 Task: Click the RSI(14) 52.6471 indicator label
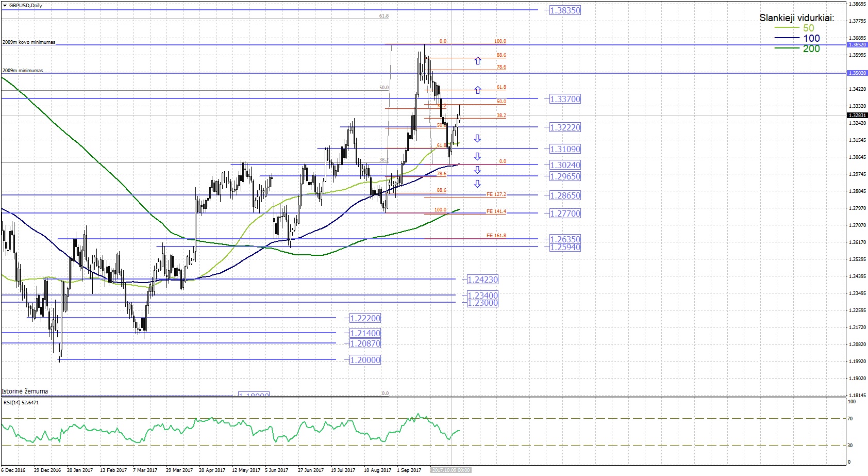[21, 402]
